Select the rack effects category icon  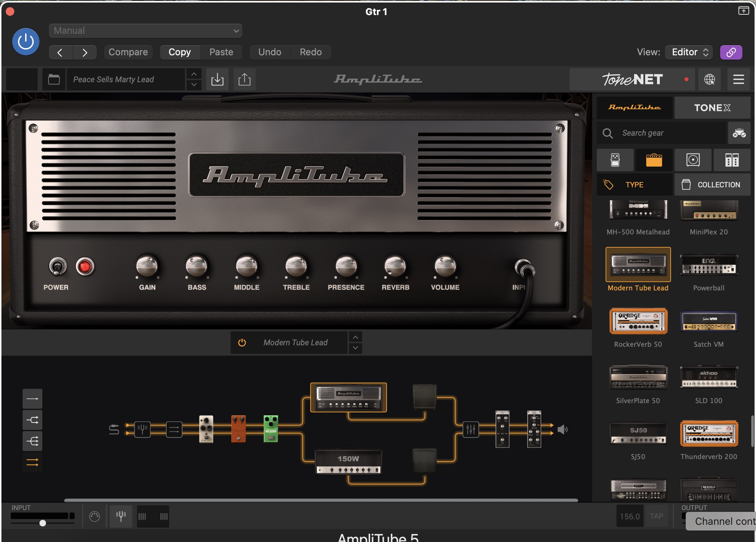(x=732, y=160)
